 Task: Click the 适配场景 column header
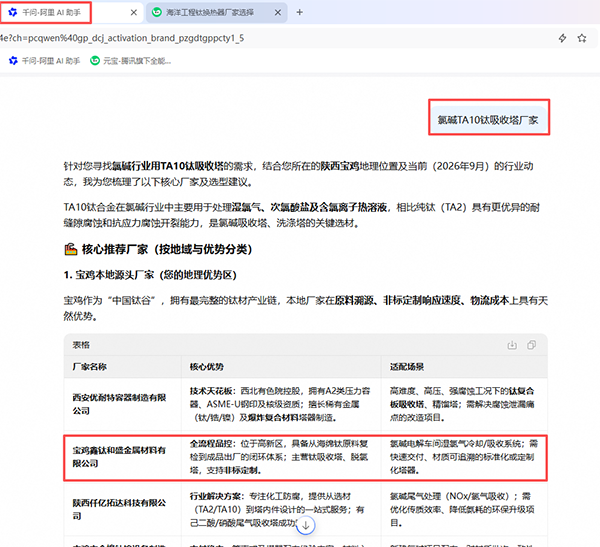pyautogui.click(x=407, y=367)
